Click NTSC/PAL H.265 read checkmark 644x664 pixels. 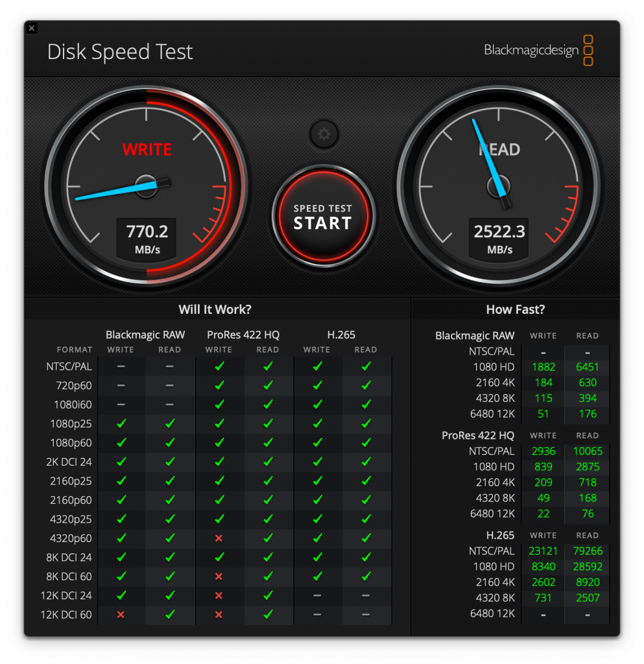[x=366, y=366]
